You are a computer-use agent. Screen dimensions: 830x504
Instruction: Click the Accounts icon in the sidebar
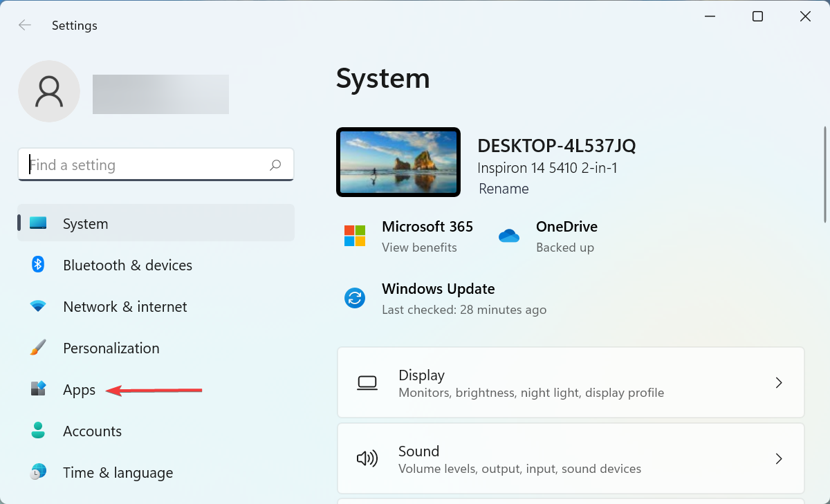point(38,431)
